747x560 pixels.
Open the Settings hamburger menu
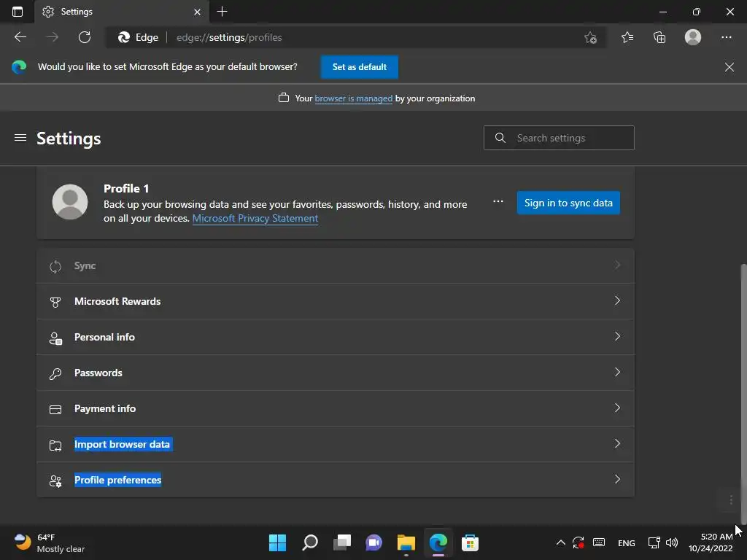point(20,138)
